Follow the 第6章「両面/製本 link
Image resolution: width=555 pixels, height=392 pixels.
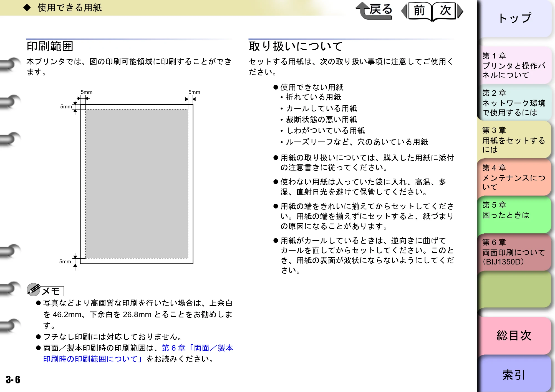point(197,348)
